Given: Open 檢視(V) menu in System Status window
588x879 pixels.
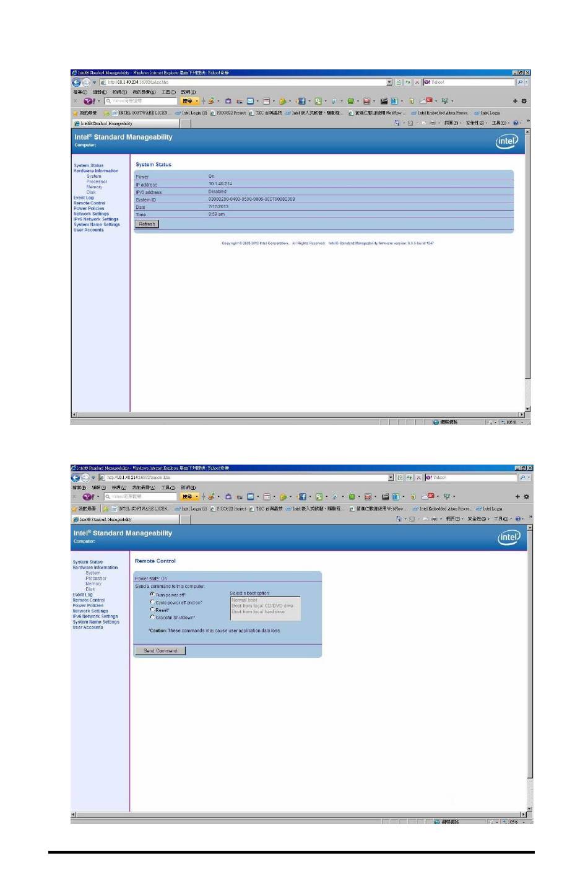Looking at the screenshot, I should coord(119,92).
